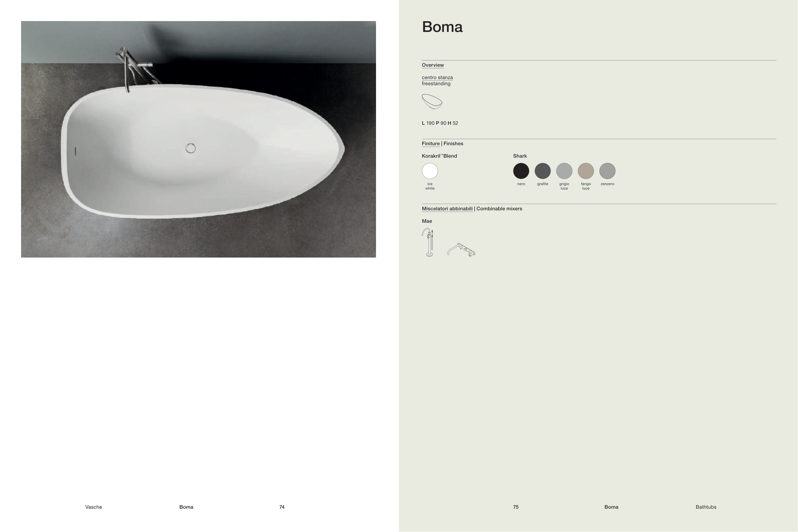Choose the grigio luce swatch
This screenshot has height=532, width=798.
click(x=564, y=171)
